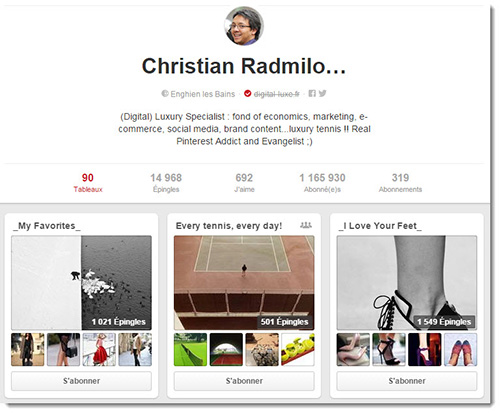Click the tennis balls thumbnail
The image size is (500, 413).
point(298,349)
